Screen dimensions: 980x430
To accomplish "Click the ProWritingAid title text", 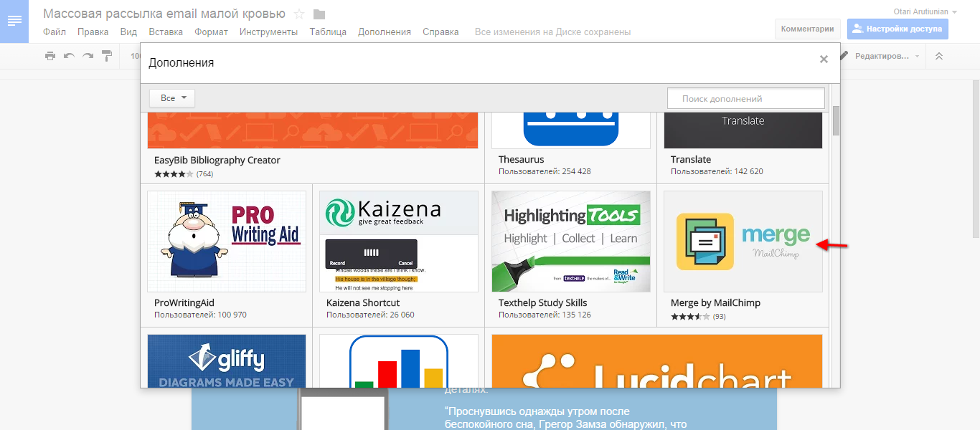I will (184, 303).
